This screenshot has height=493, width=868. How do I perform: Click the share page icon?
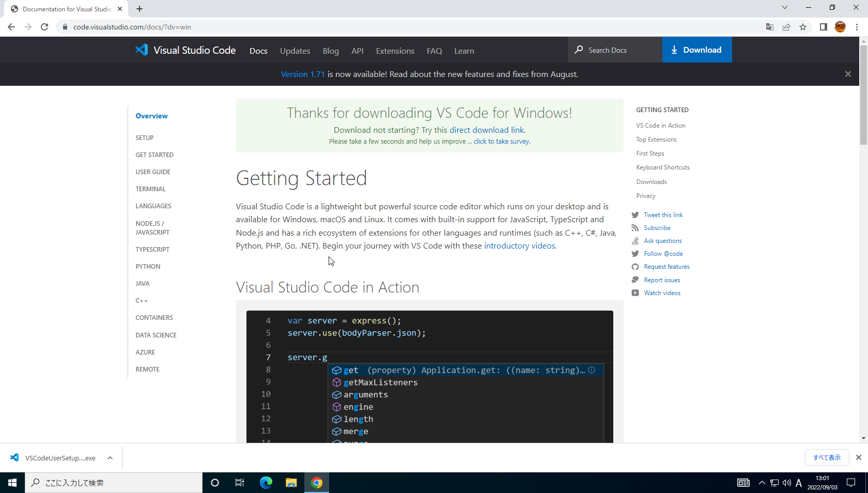786,27
